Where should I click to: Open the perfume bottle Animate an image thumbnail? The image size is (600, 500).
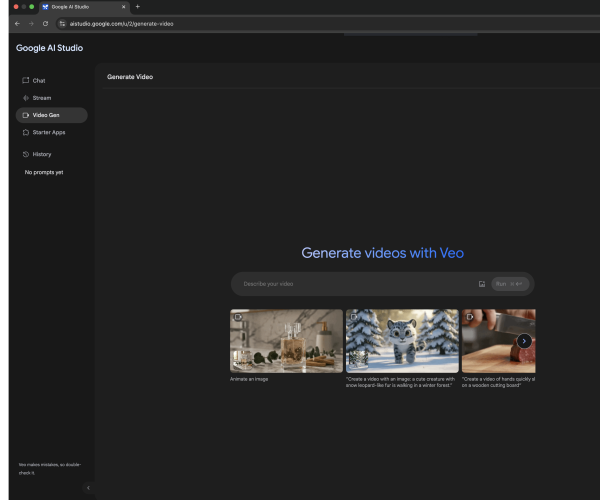click(x=286, y=341)
